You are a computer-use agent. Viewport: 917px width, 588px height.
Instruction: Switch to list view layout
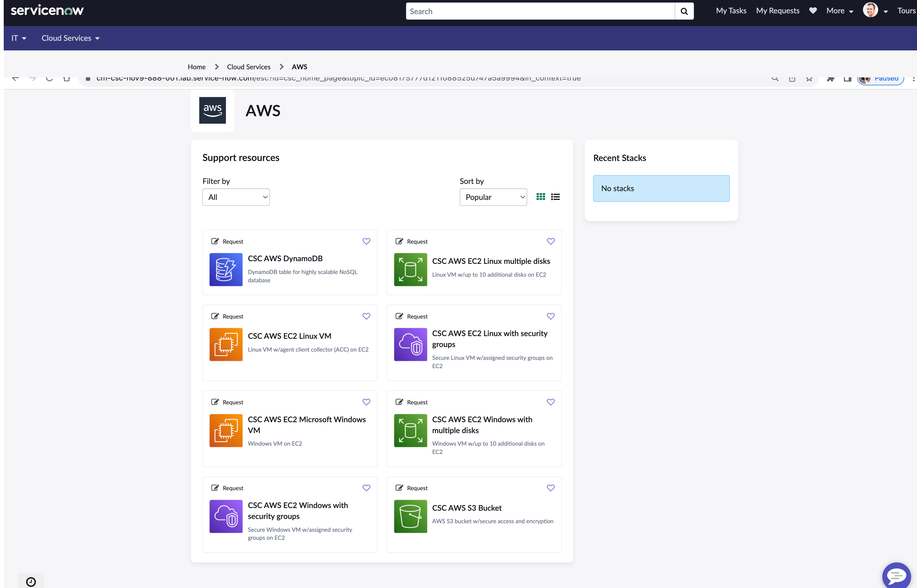tap(555, 197)
